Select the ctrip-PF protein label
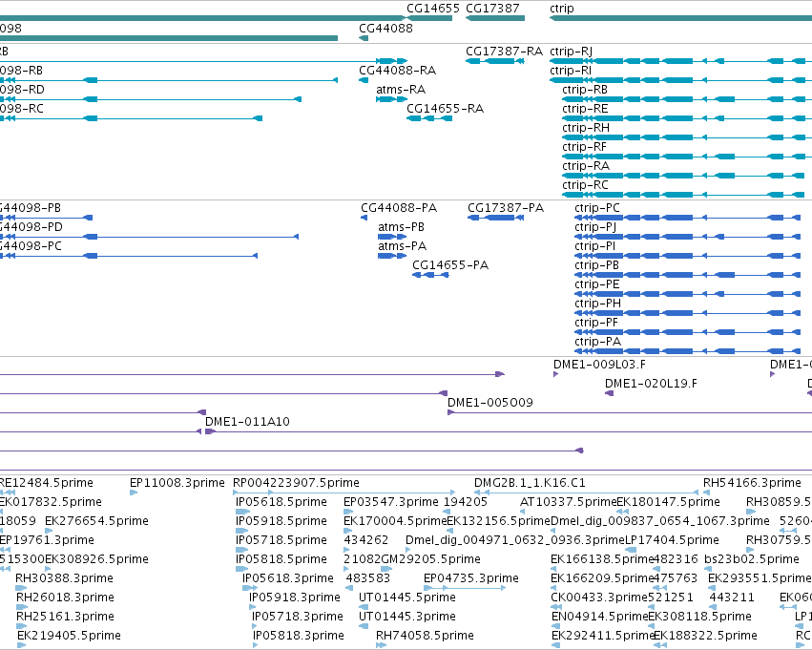 point(596,324)
